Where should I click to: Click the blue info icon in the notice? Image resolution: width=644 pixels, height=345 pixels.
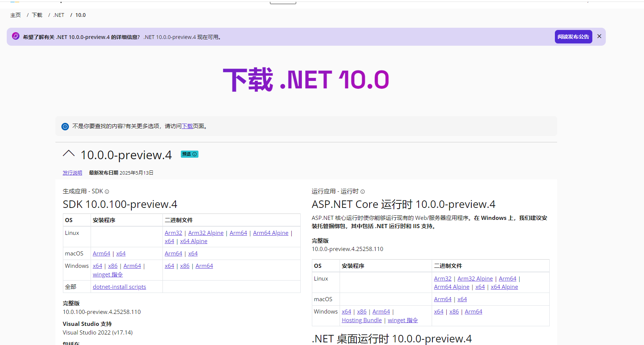(x=65, y=127)
